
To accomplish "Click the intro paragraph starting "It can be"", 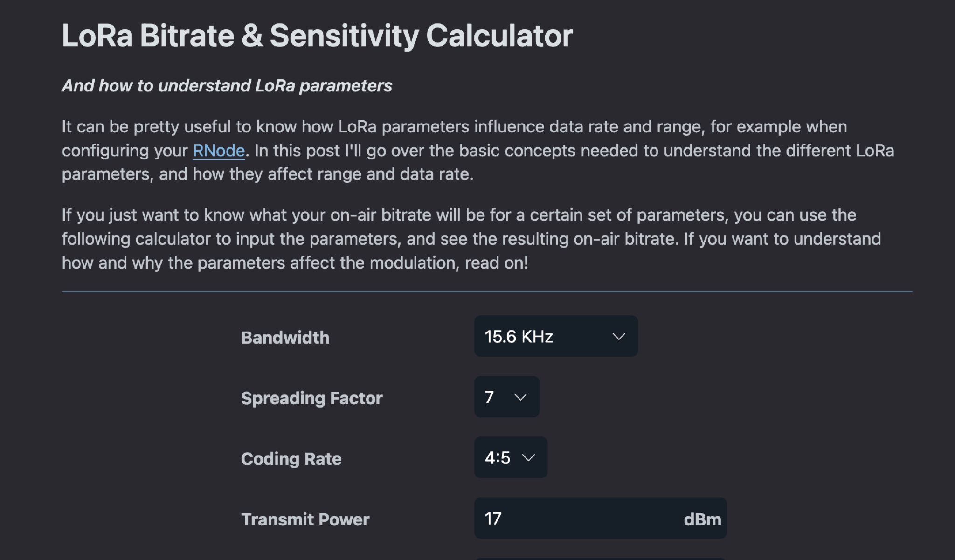I will pos(477,150).
